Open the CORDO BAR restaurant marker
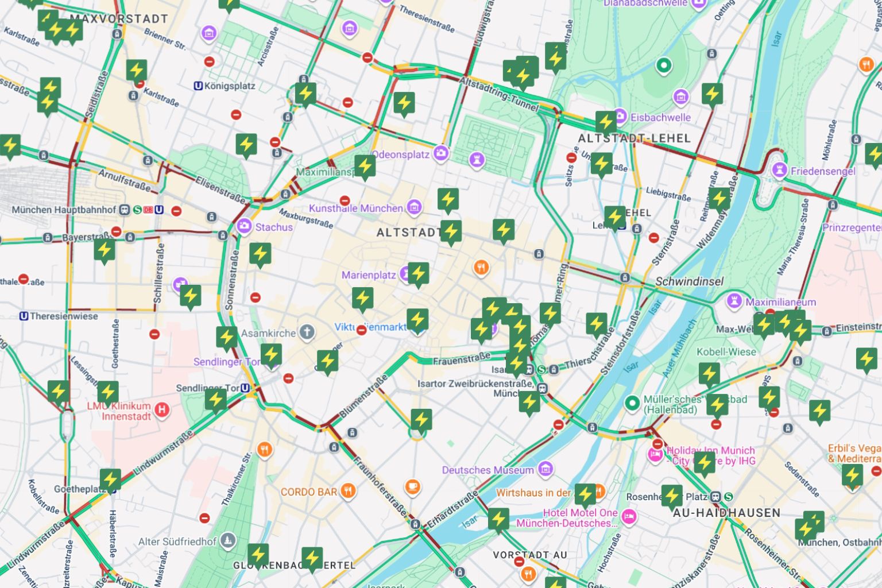 [347, 491]
